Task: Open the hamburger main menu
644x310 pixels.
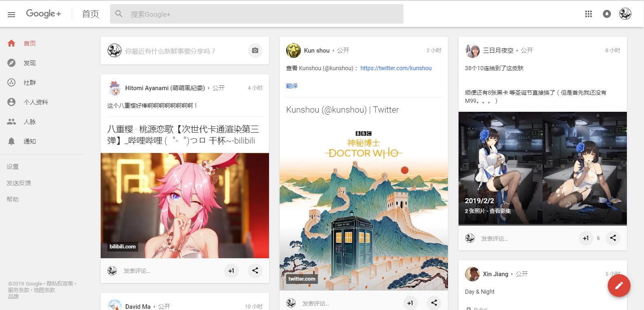Action: tap(11, 14)
